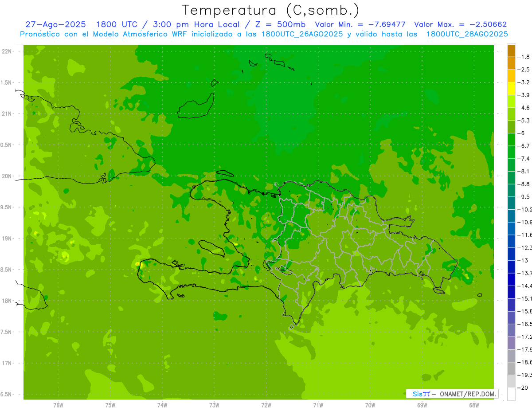Click the "72W" longitude label

coord(266,405)
